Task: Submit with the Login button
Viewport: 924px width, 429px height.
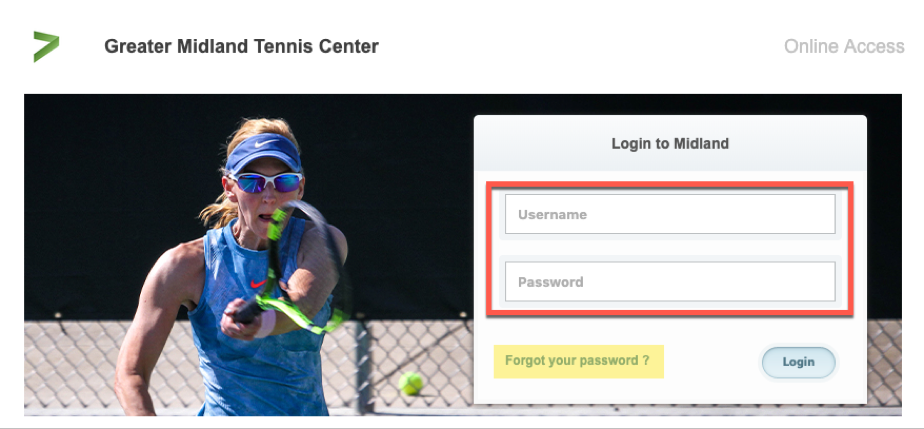Action: [x=798, y=362]
